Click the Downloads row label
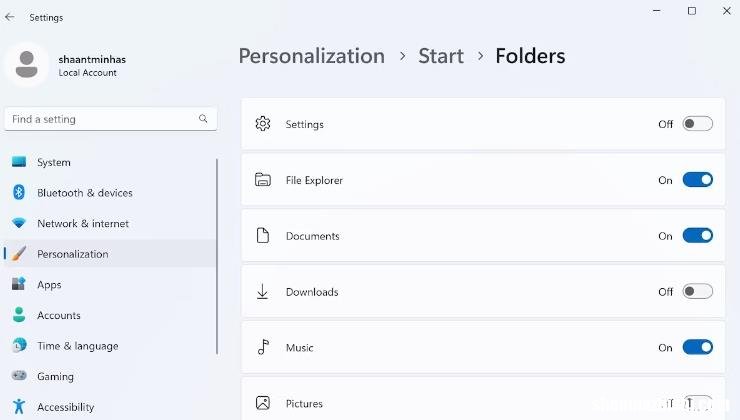740x420 pixels. pyautogui.click(x=312, y=292)
